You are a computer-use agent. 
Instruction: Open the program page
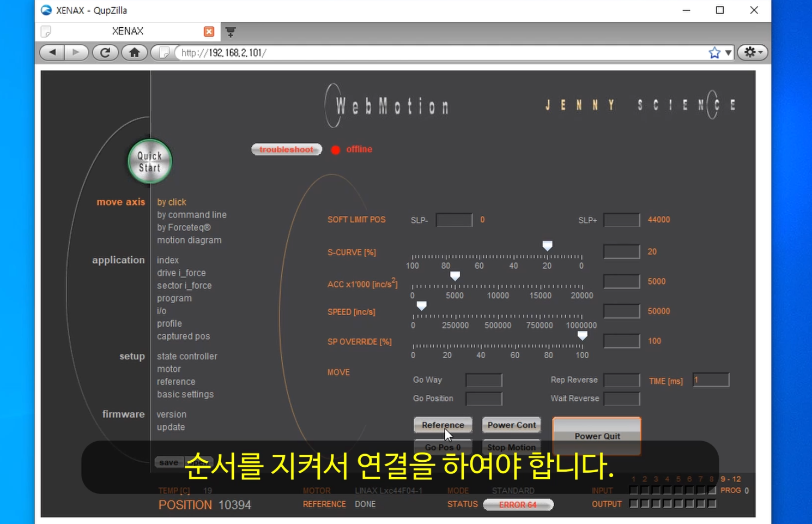(174, 298)
